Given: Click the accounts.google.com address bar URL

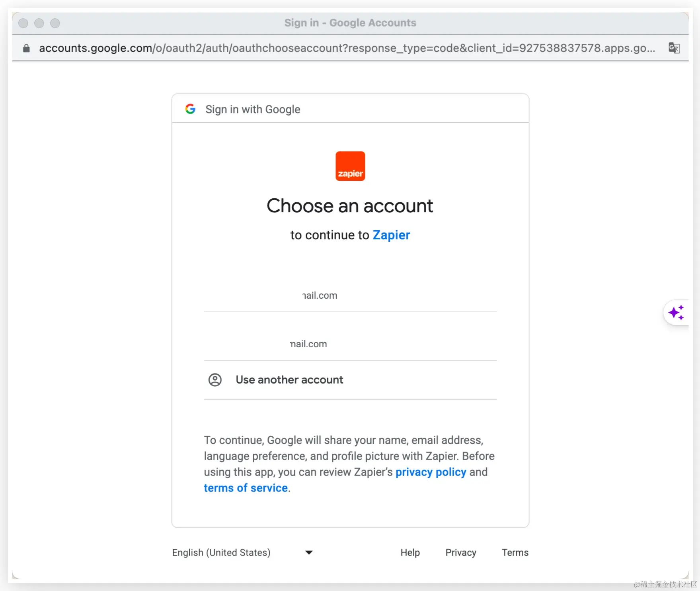Looking at the screenshot, I should 347,48.
